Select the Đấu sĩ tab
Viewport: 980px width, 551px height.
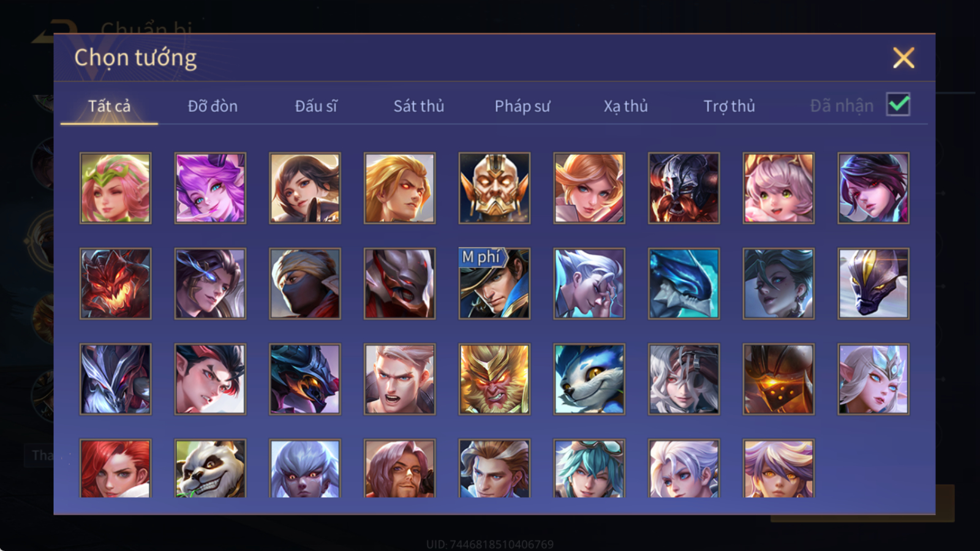click(x=316, y=106)
